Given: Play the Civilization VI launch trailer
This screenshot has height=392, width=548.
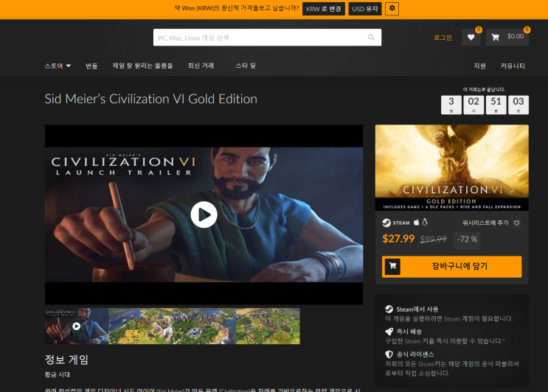Looking at the screenshot, I should 204,214.
